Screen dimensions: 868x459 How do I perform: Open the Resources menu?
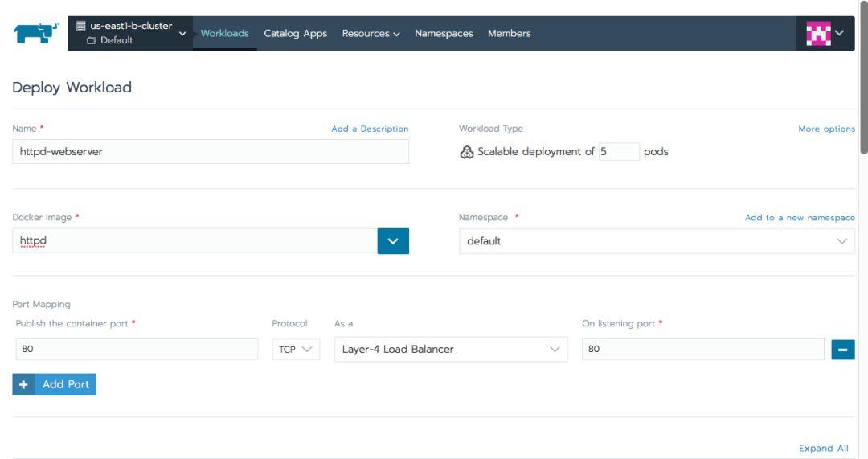(x=371, y=33)
